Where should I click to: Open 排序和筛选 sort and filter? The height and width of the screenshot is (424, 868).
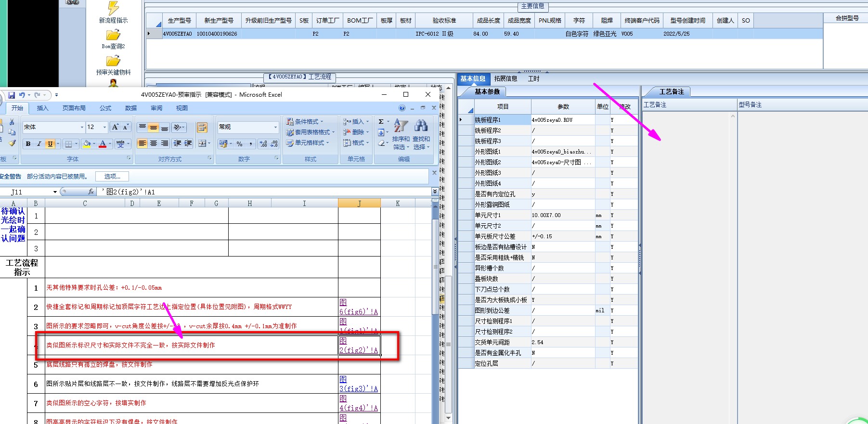click(x=401, y=134)
